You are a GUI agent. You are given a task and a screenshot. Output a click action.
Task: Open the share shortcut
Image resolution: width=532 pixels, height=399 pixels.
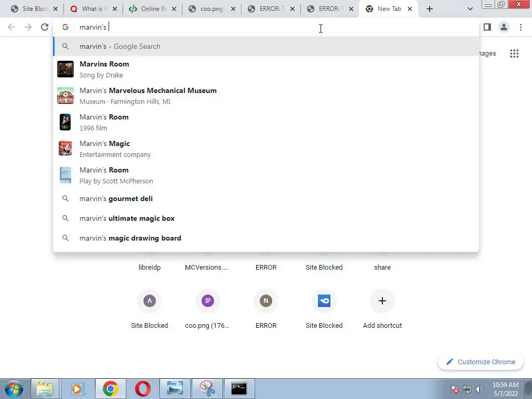click(x=382, y=268)
